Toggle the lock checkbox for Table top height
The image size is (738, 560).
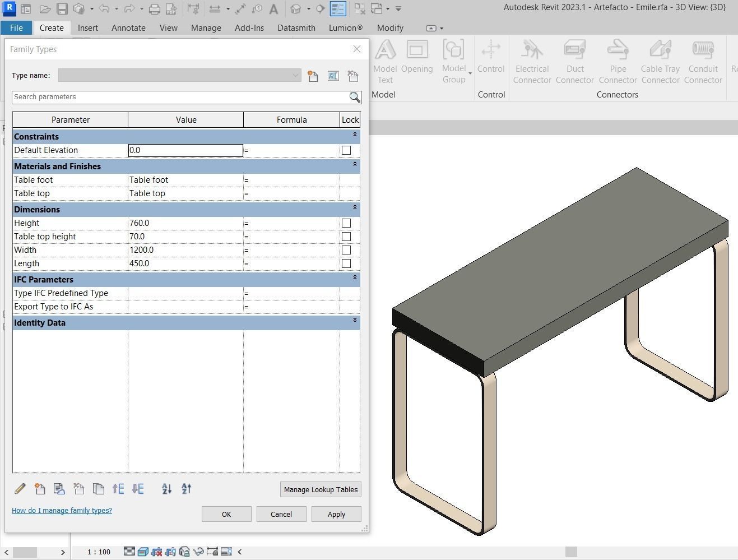click(x=346, y=237)
